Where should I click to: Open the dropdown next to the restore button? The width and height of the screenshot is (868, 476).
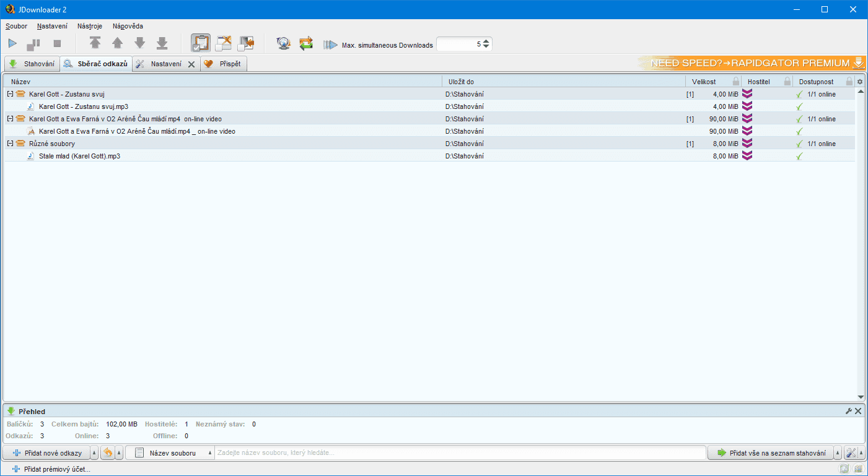tap(119, 453)
